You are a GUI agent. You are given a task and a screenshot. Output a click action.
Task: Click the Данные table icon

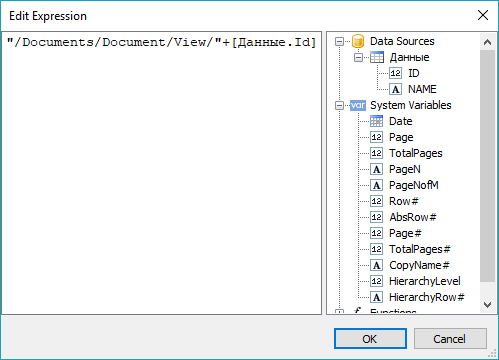(x=377, y=57)
